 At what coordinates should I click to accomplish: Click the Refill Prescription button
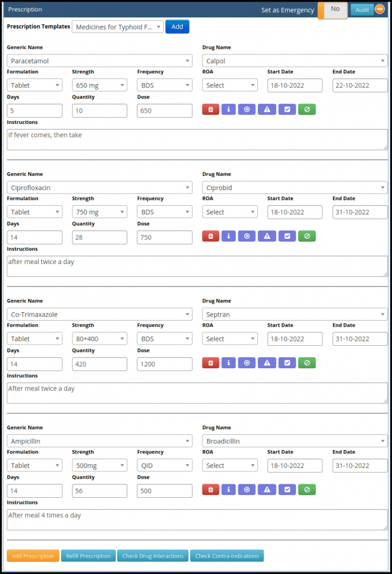88,556
